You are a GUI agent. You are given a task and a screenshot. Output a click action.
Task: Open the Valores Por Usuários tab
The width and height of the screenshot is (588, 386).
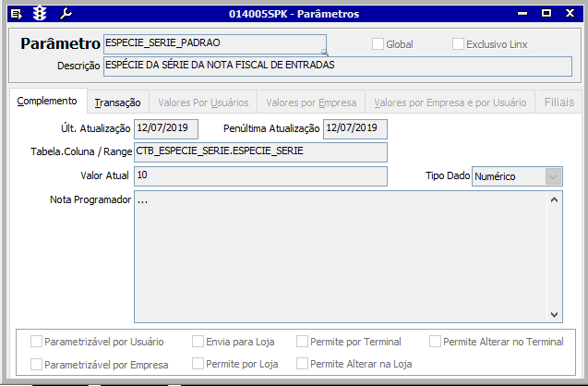coord(203,103)
